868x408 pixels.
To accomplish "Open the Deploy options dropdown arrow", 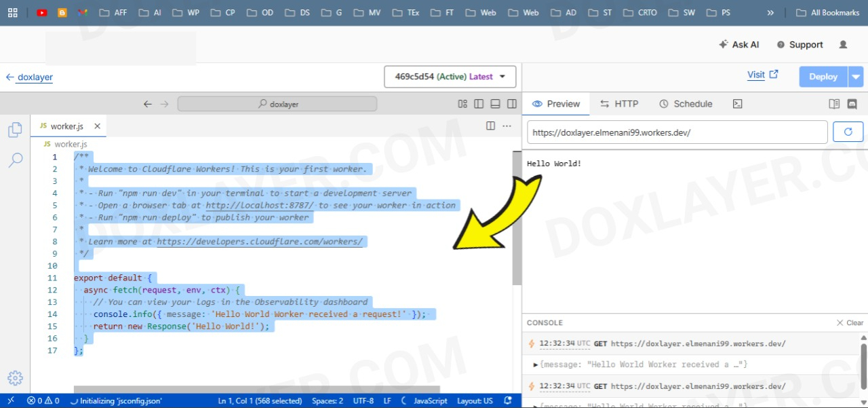I will 856,77.
